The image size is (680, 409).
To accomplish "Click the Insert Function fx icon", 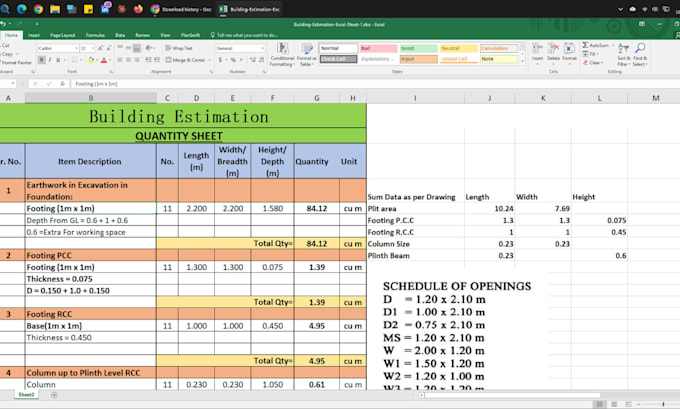I will coord(62,84).
